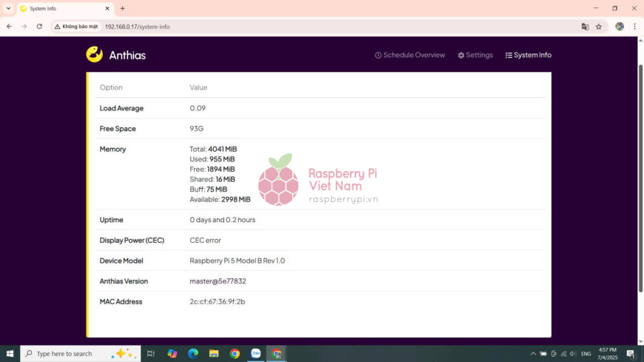Open a new browser tab

[x=122, y=8]
